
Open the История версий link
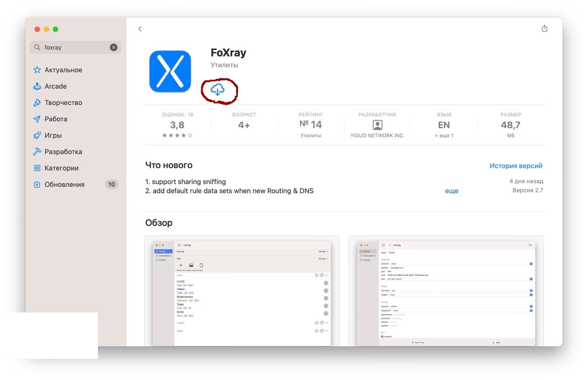[516, 166]
